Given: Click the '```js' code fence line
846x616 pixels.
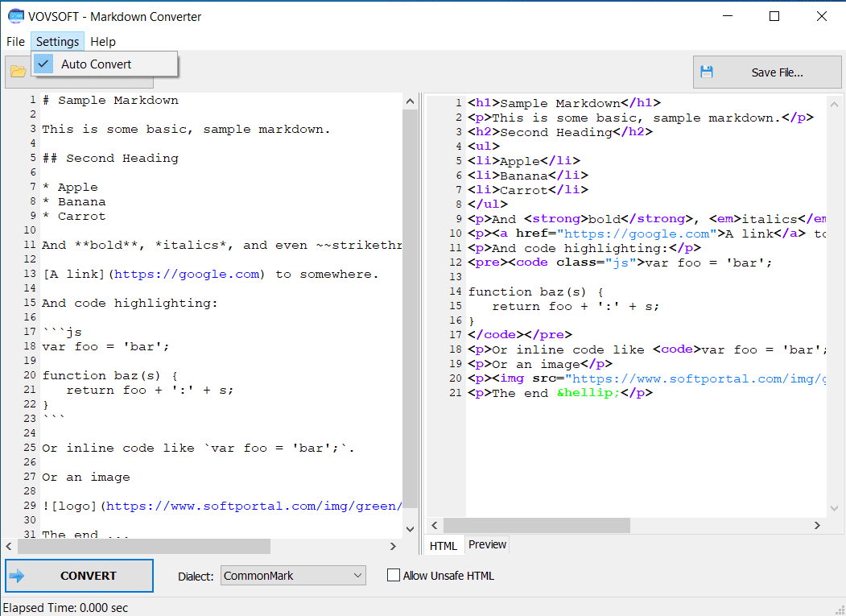Looking at the screenshot, I should pyautogui.click(x=62, y=332).
